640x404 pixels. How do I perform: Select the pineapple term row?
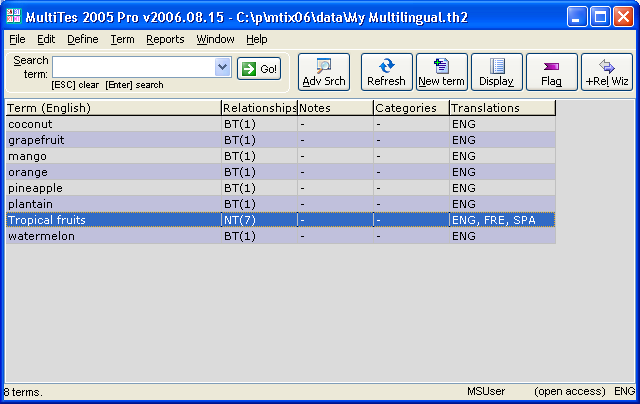pos(280,188)
